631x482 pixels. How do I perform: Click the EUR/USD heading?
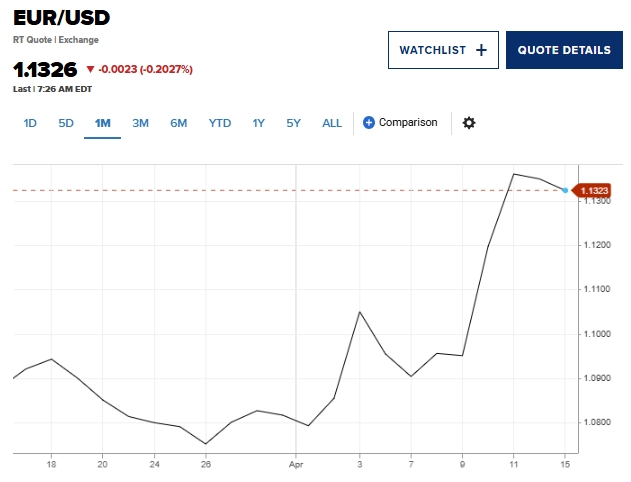click(x=61, y=18)
